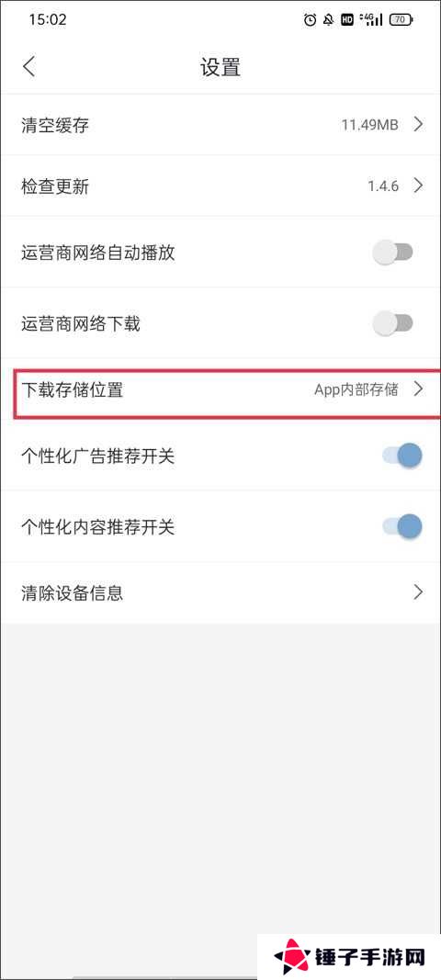Tap 清除设备信息 label
Screen dimensions: 441x980
pos(72,591)
